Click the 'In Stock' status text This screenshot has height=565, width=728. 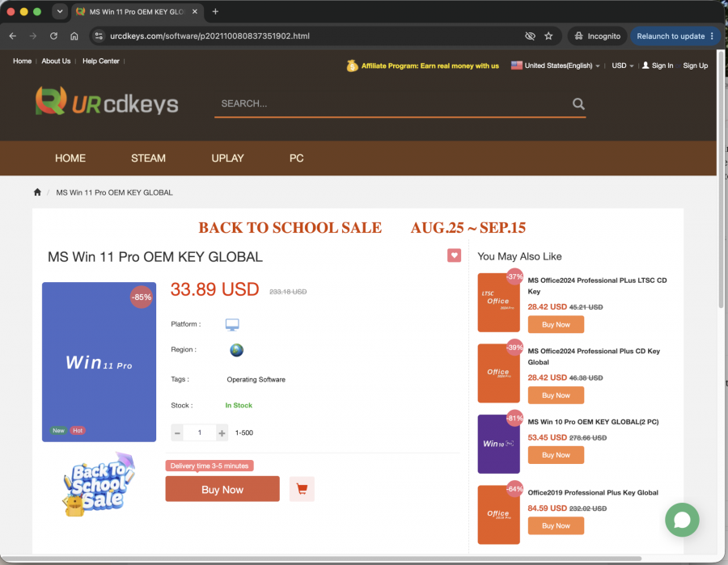coord(239,406)
